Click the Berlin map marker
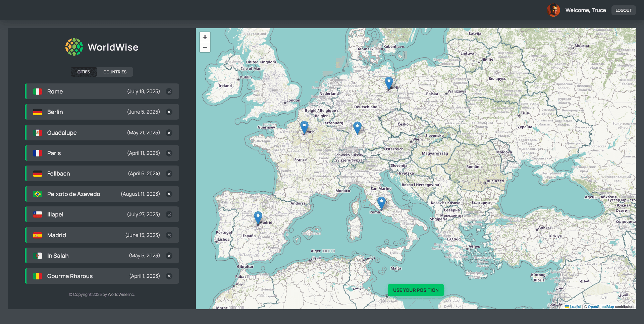Screen dimensions: 644x324 click(x=389, y=81)
